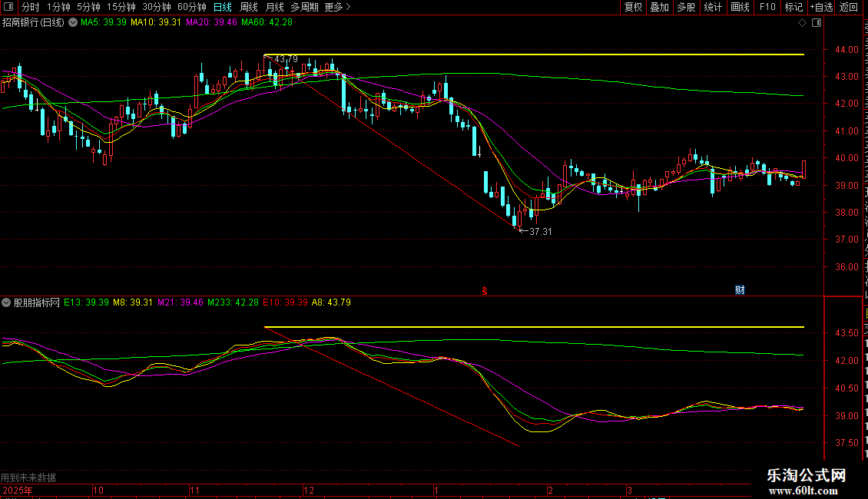The width and height of the screenshot is (868, 499).
Task: Click the last red candlestick in the main chart
Action: pyautogui.click(x=803, y=170)
